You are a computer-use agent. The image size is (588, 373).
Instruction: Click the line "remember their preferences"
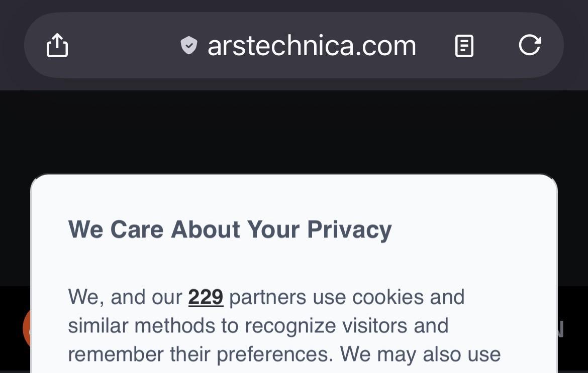point(200,354)
